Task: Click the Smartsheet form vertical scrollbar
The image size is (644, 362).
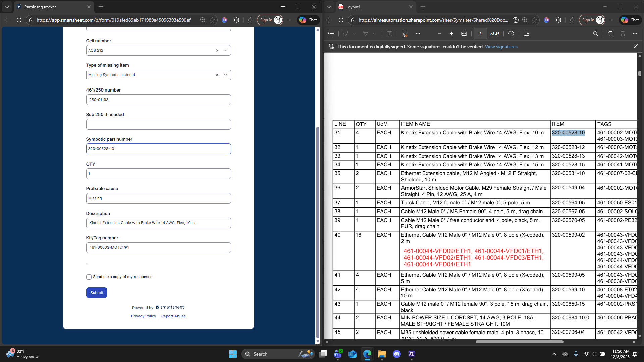Action: point(318,232)
